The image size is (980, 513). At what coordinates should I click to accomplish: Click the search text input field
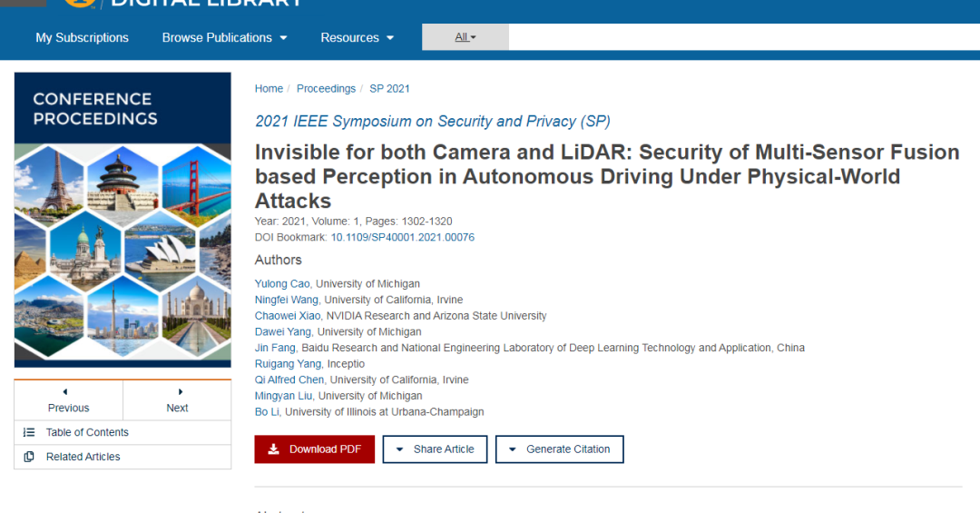744,37
